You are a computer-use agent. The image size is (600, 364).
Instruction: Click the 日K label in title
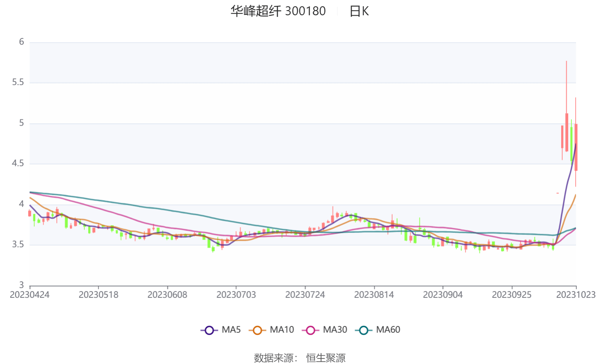pyautogui.click(x=359, y=11)
